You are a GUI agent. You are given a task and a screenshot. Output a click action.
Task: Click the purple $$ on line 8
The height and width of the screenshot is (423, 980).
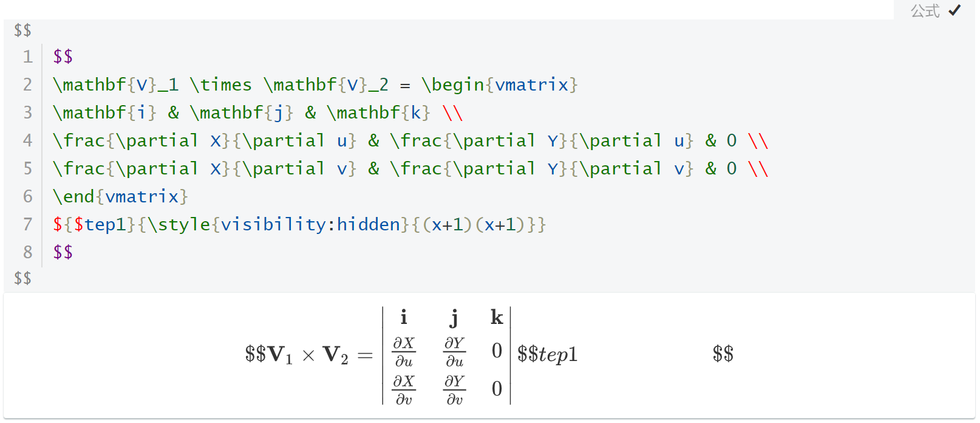pyautogui.click(x=63, y=252)
